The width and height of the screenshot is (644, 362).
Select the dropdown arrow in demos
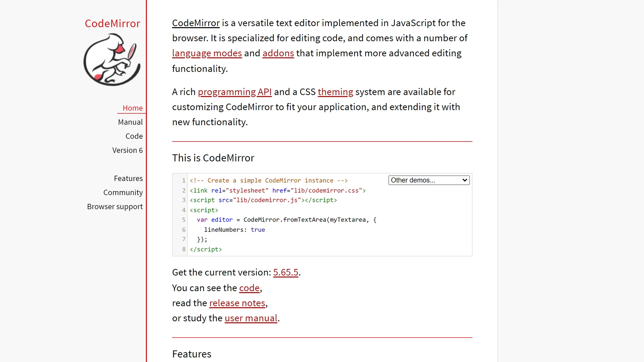(x=465, y=180)
